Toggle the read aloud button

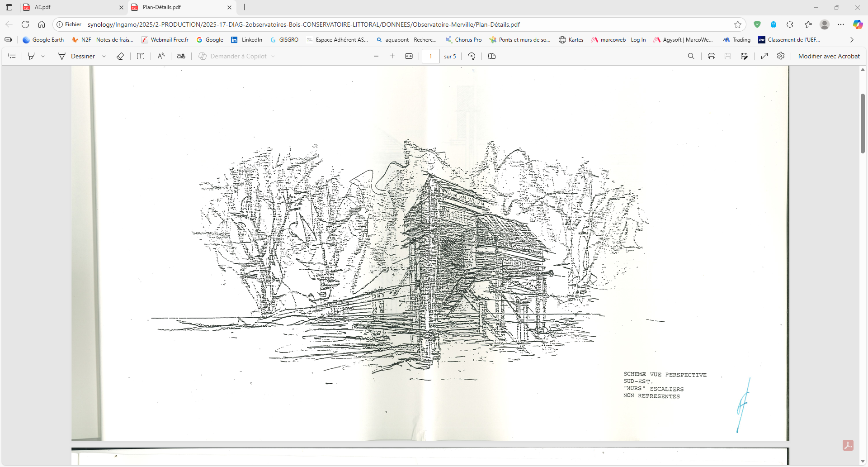161,56
